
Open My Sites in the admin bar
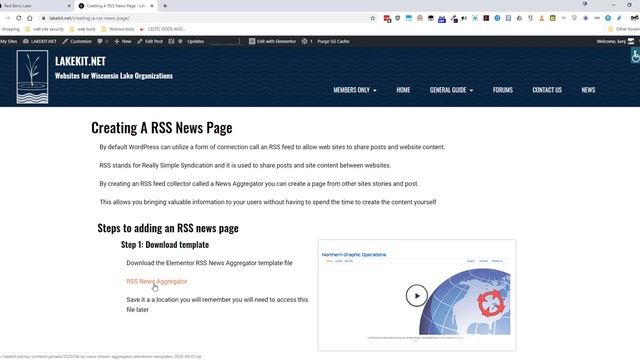(x=9, y=41)
